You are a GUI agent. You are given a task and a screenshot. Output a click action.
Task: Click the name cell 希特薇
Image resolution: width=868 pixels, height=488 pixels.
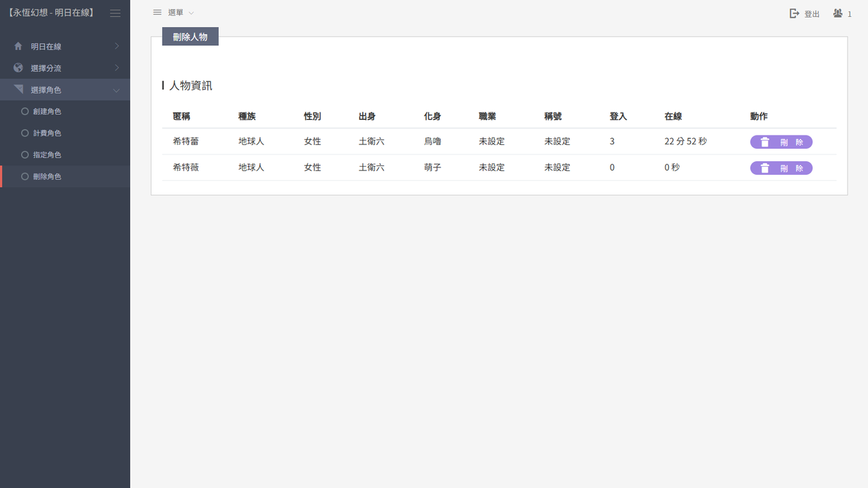(186, 167)
